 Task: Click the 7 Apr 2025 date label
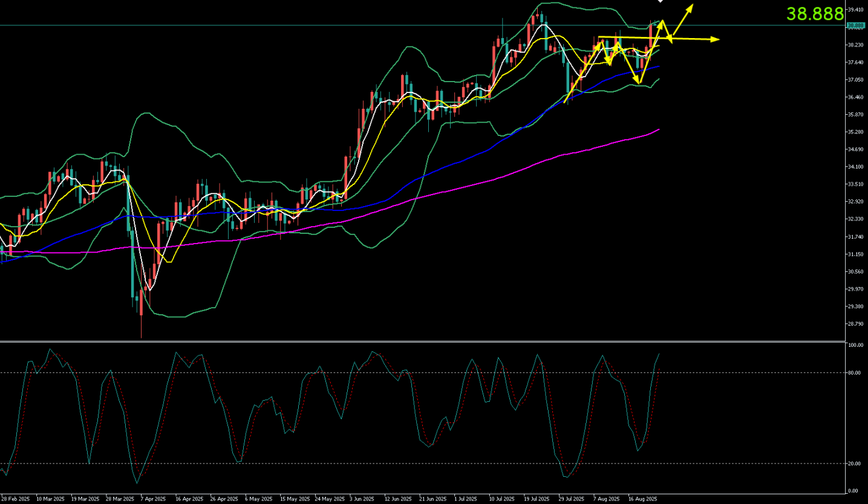point(153,499)
